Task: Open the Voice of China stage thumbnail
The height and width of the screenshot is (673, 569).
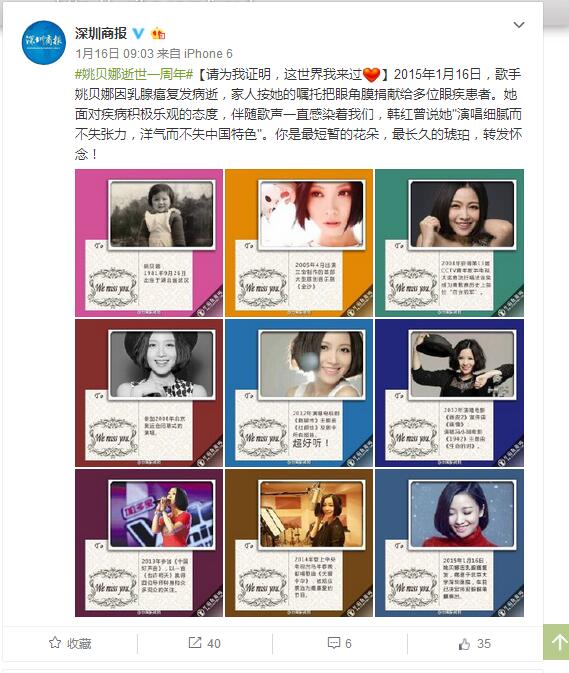Action: [x=149, y=543]
